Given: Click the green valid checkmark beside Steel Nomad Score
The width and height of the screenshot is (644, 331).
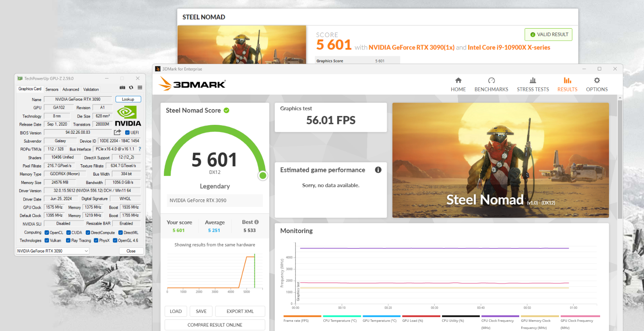Looking at the screenshot, I should (x=227, y=110).
